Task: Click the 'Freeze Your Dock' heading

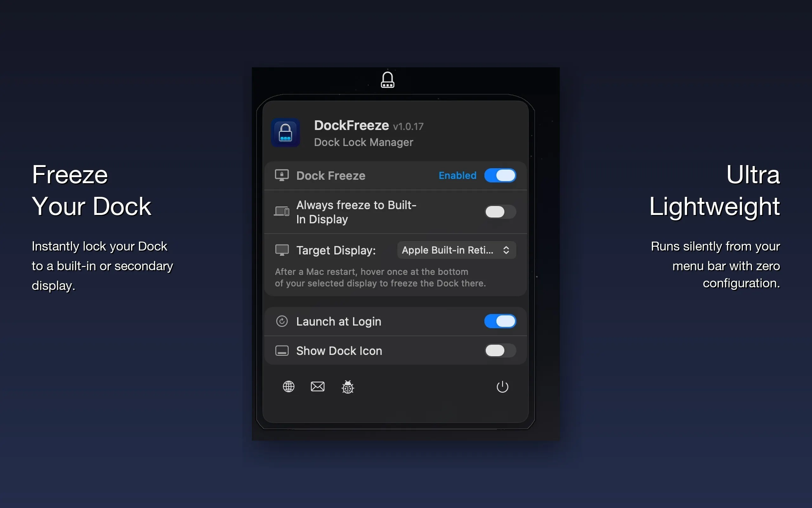Action: (x=92, y=190)
